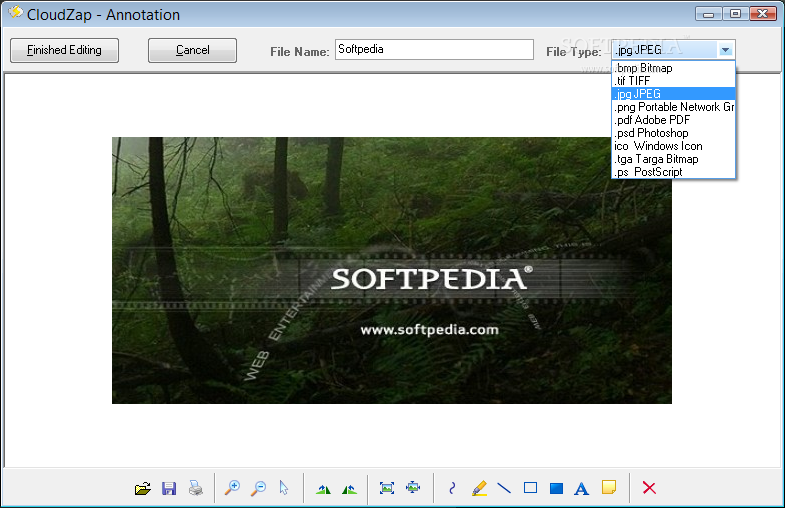Click into the File Name text field
The height and width of the screenshot is (508, 785).
[x=434, y=50]
